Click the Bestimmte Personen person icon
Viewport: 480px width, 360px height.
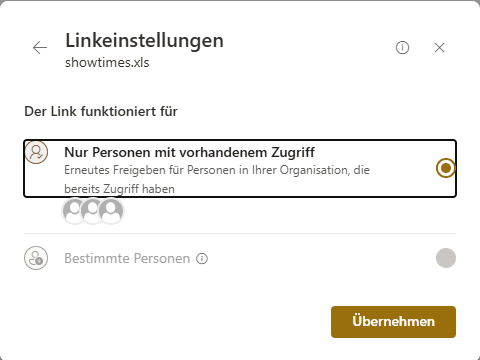coord(36,258)
